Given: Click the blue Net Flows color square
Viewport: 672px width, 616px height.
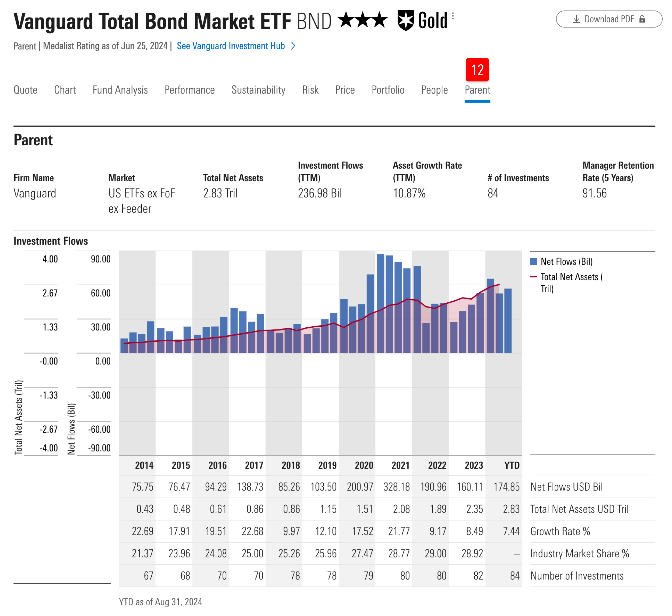Looking at the screenshot, I should click(534, 262).
